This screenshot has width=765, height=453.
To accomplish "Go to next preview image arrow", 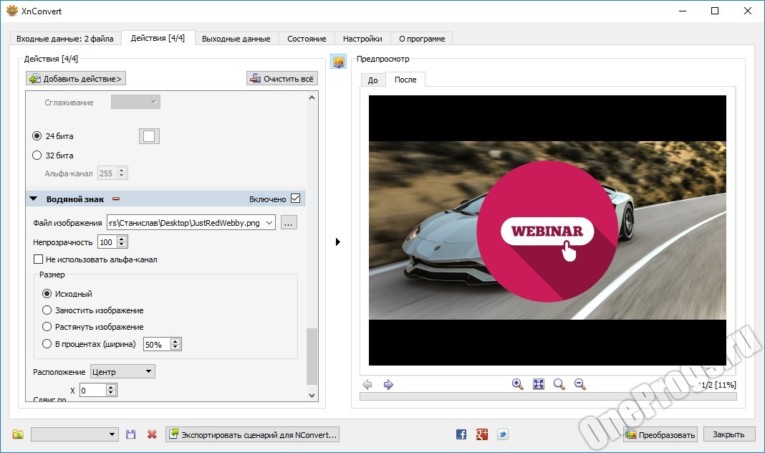I will [x=388, y=385].
